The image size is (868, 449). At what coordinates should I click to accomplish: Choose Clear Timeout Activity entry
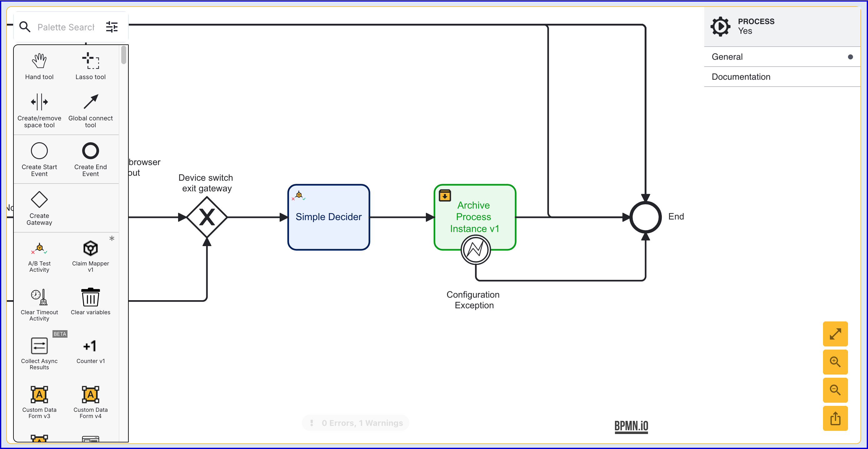[39, 305]
